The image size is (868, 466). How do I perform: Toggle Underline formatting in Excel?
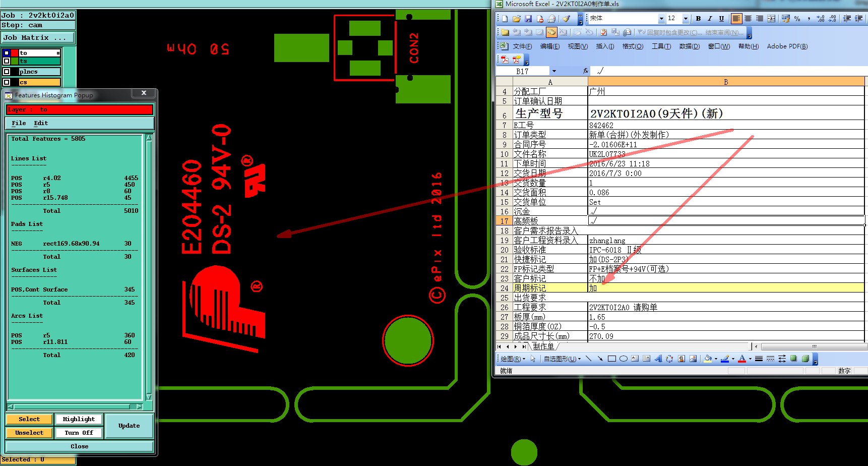(x=721, y=19)
